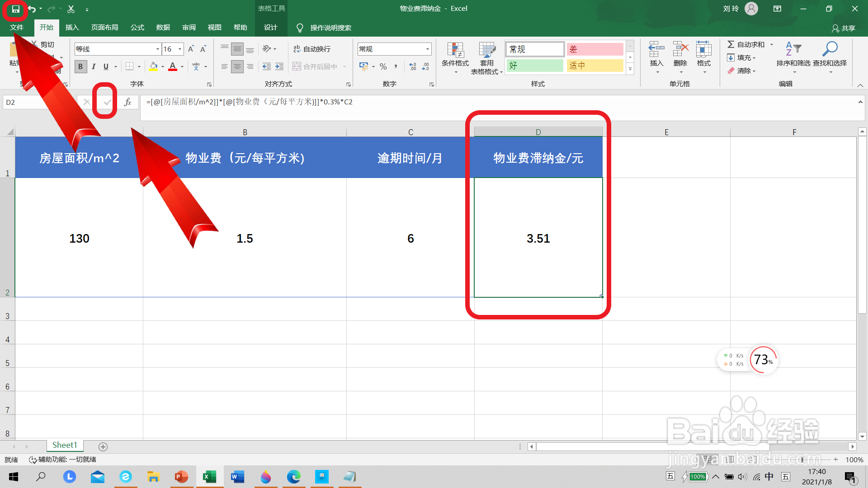The width and height of the screenshot is (868, 488).
Task: Toggle Wrap Text (自动换行)
Action: [x=312, y=49]
